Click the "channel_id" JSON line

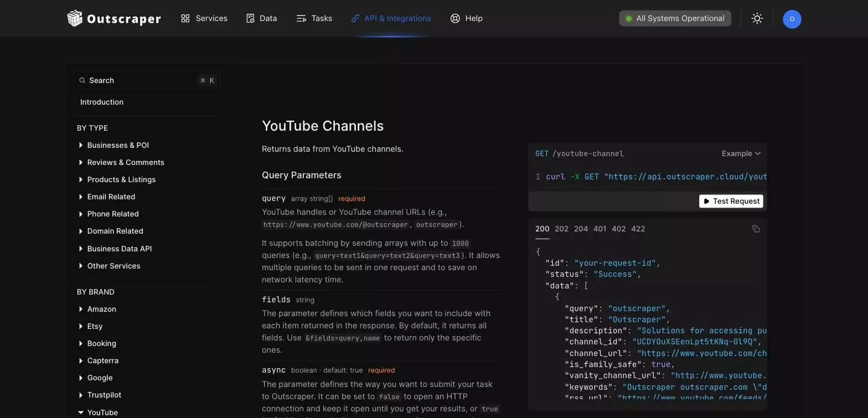click(x=663, y=342)
